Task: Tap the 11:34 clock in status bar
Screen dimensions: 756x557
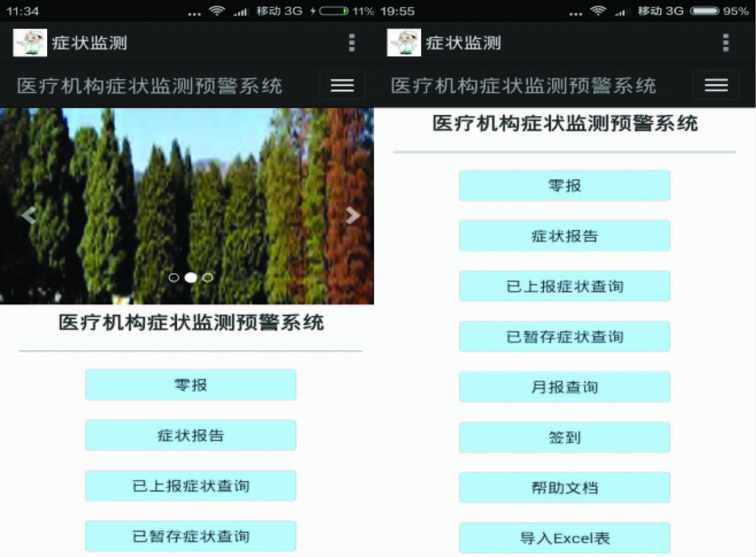Action: [x=23, y=11]
